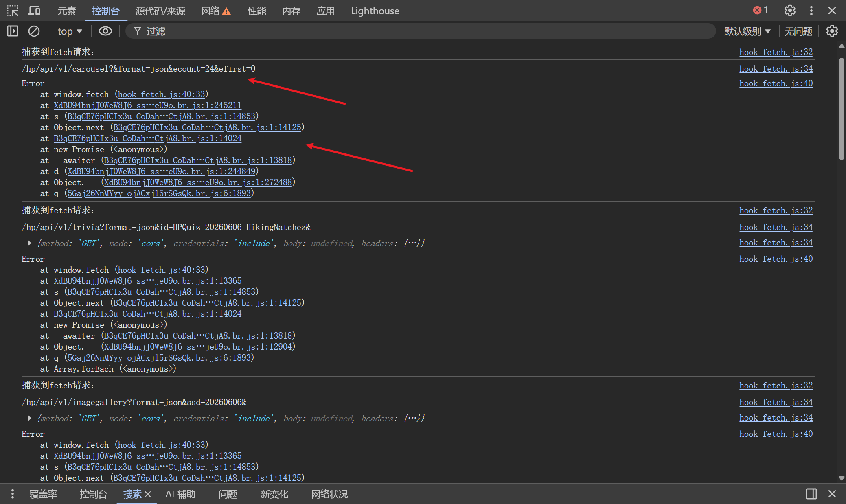The image size is (846, 504).
Task: Clear the console with the ban icon
Action: 34,31
